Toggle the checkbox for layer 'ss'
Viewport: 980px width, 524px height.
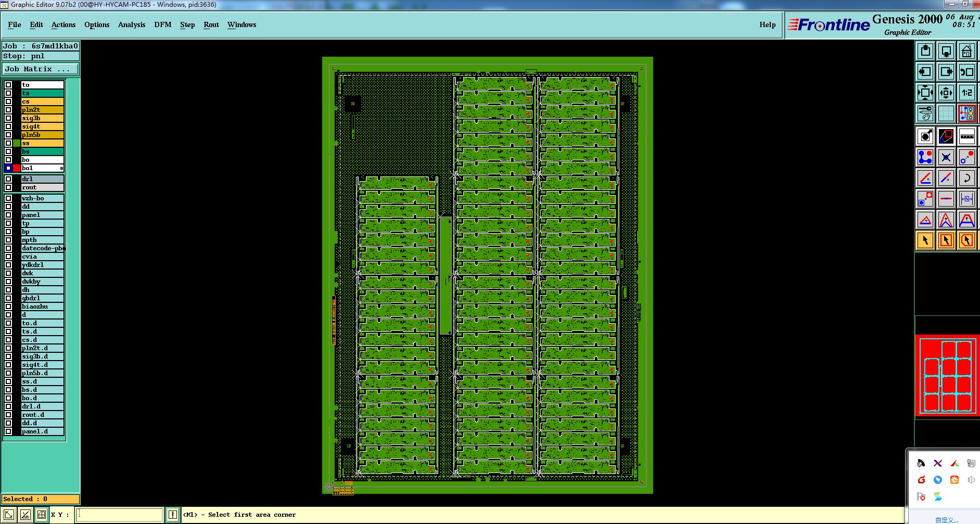[x=8, y=143]
